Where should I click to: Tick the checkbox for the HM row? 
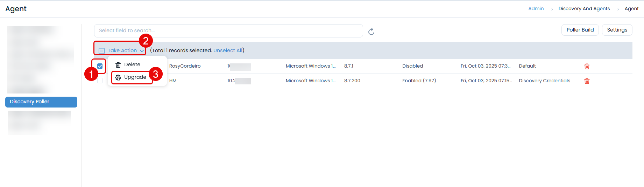pos(100,81)
